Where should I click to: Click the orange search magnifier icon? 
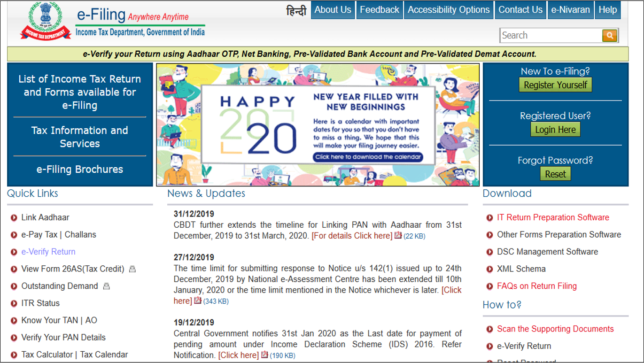(609, 35)
